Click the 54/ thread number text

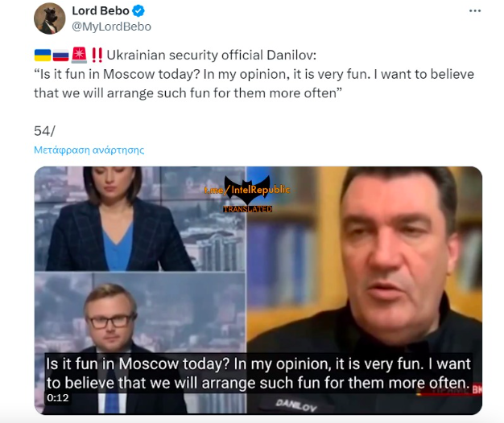(x=44, y=131)
